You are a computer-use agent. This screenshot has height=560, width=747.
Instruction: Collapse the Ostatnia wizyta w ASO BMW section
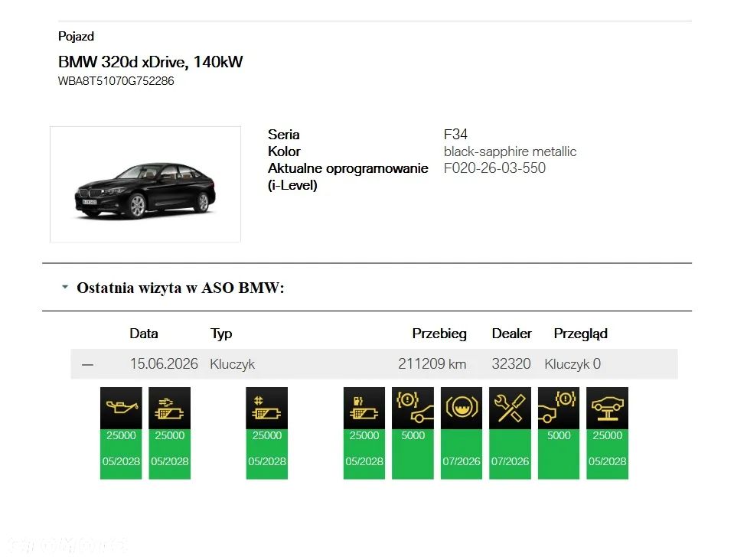coord(65,287)
